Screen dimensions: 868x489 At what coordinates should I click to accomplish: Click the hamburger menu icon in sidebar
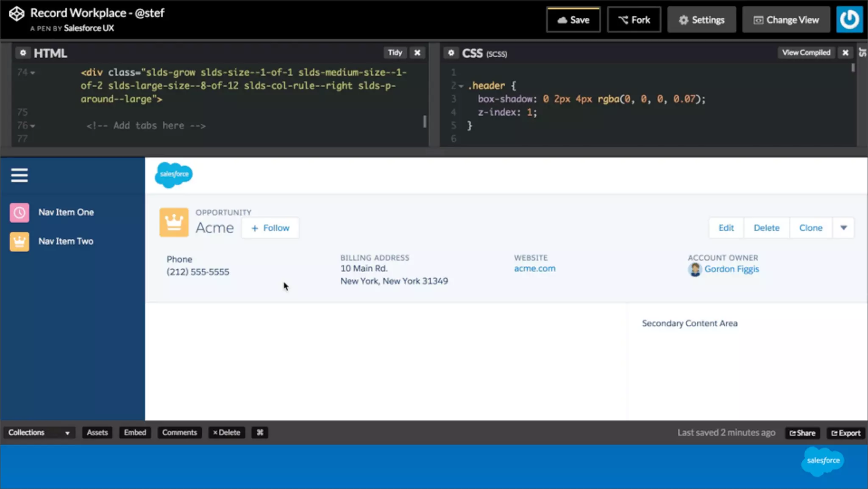click(x=19, y=175)
